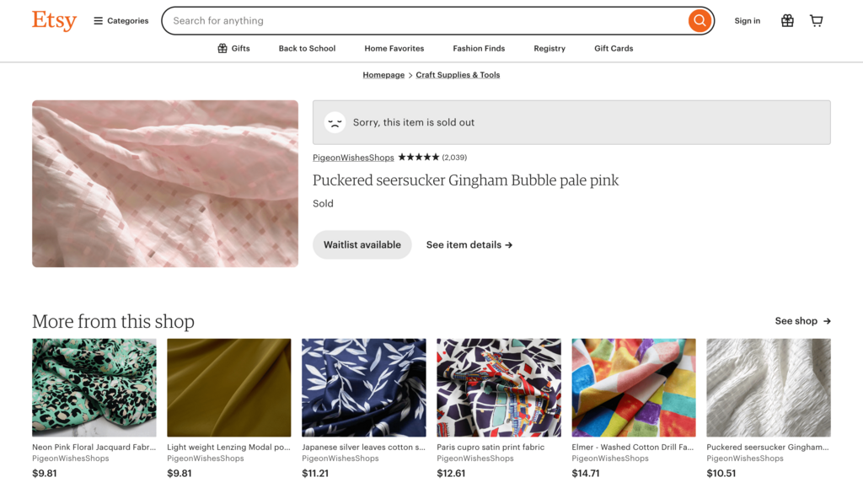Expand the Categories dropdown
The height and width of the screenshot is (504, 863).
(121, 20)
